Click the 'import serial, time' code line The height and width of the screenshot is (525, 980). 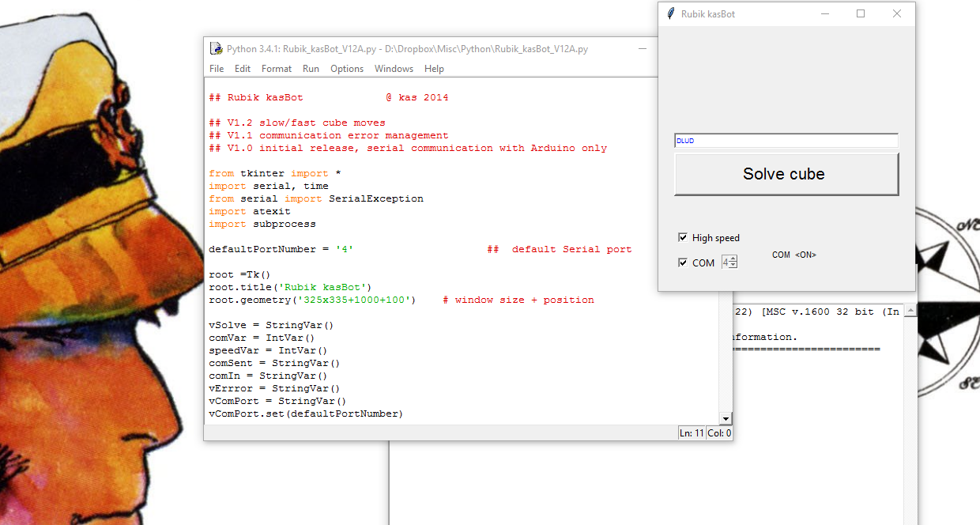point(269,186)
